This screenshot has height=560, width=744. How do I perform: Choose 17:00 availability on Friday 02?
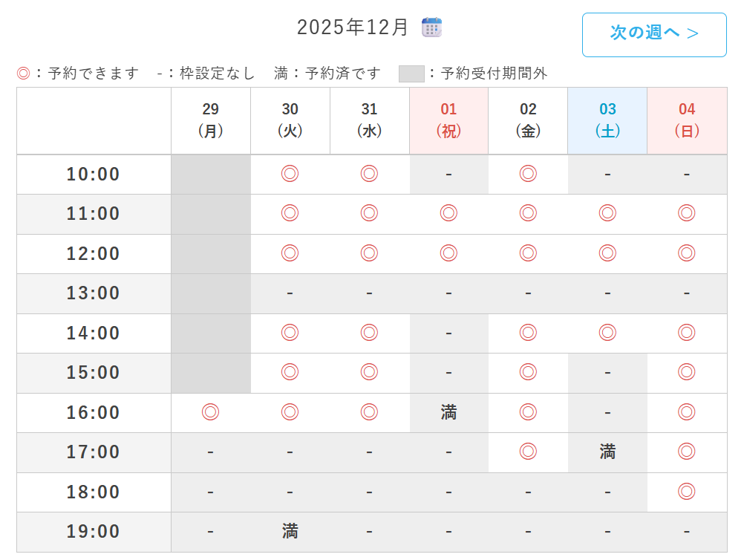(x=528, y=452)
